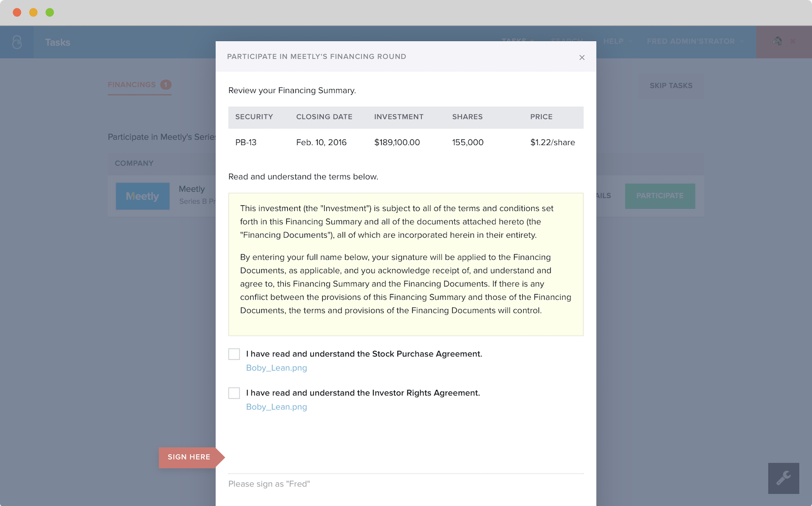This screenshot has height=506, width=812.
Task: Check the Stock Purchase Agreement checkbox
Action: (234, 354)
